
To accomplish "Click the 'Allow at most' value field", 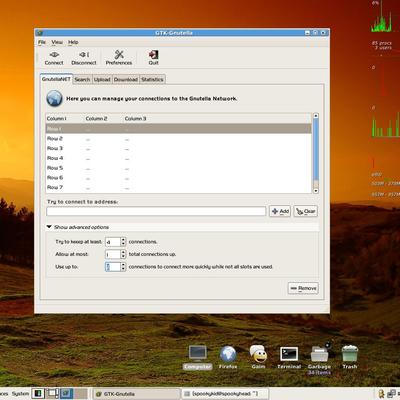I will click(113, 254).
